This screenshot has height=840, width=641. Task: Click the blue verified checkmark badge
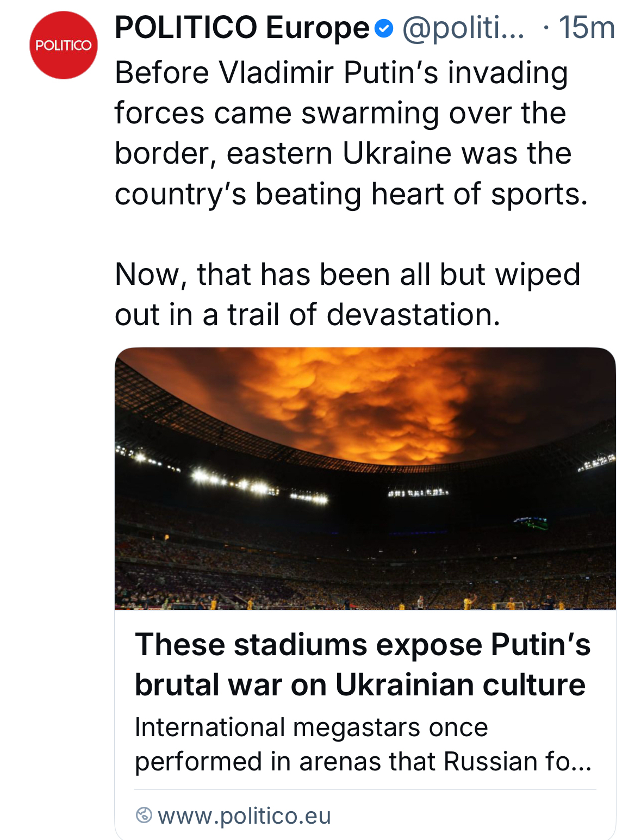point(384,28)
